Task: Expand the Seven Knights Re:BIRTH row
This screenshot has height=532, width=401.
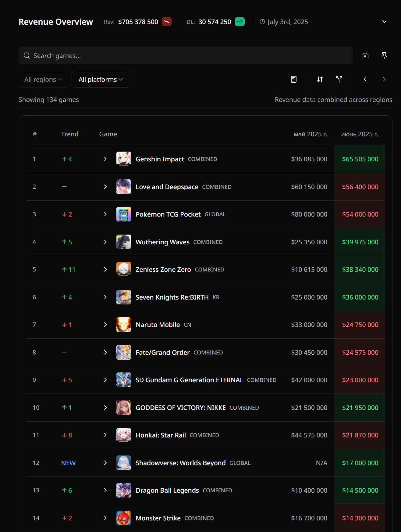Action: coord(105,297)
